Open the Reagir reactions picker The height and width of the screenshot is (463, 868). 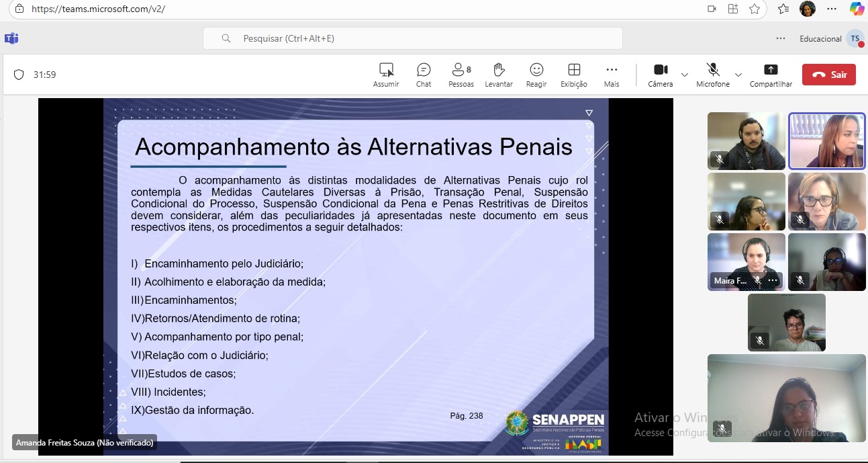[536, 75]
